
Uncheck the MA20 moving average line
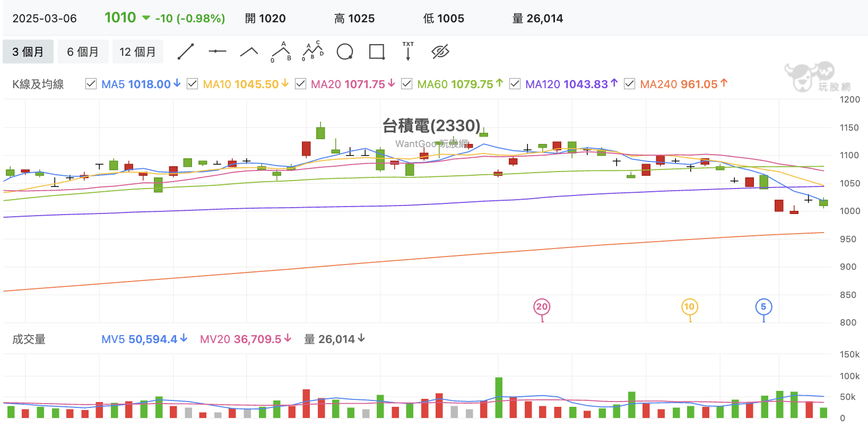300,84
